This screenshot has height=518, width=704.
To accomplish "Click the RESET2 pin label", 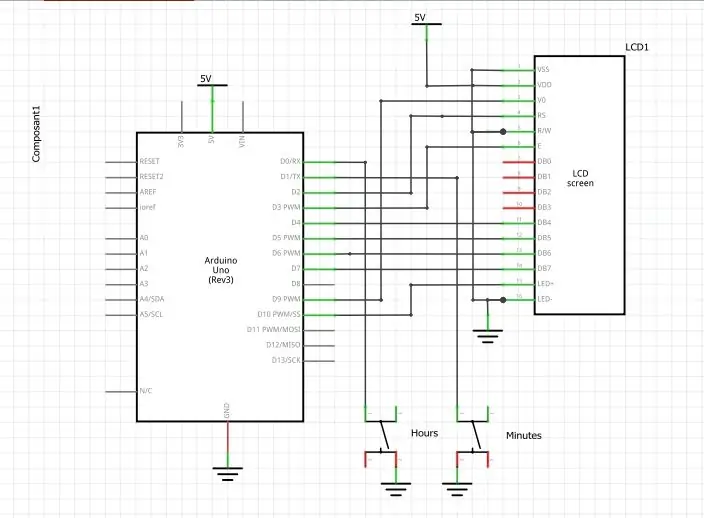I will [x=151, y=176].
